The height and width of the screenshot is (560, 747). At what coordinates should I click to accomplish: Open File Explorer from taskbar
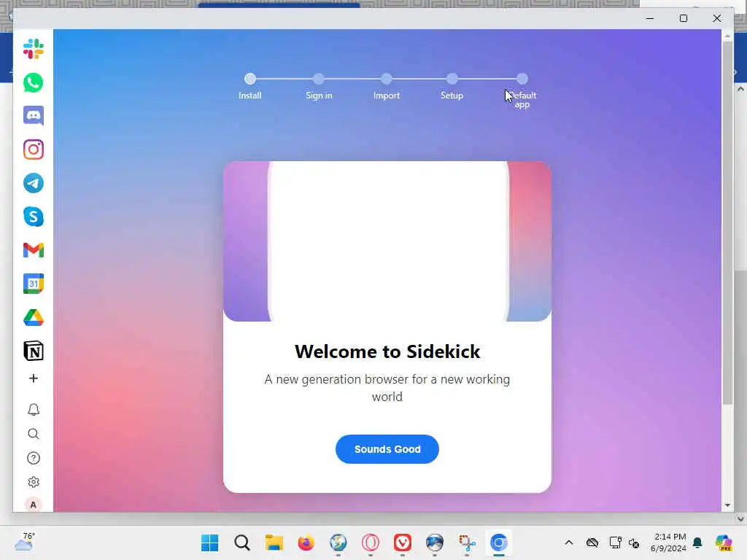[x=274, y=542]
